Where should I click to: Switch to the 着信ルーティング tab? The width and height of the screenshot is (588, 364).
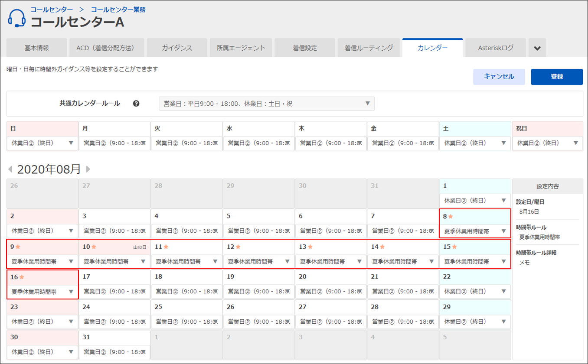tap(369, 48)
